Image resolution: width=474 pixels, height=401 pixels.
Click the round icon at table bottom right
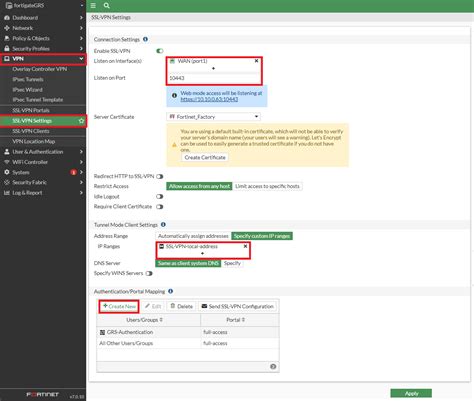(273, 367)
